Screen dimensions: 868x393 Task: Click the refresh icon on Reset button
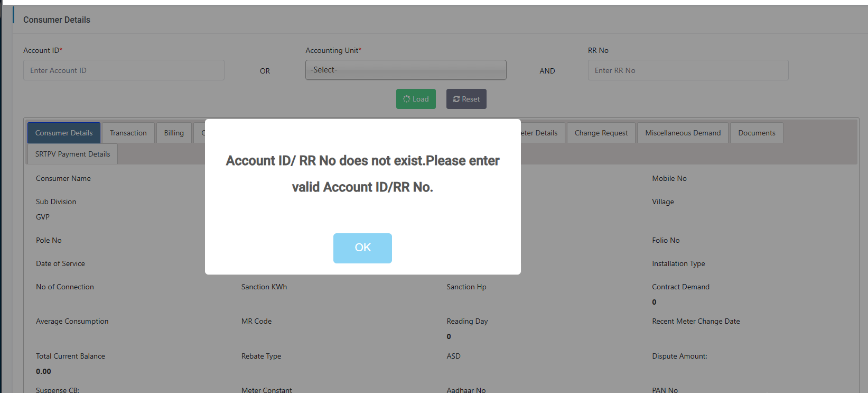coord(456,99)
